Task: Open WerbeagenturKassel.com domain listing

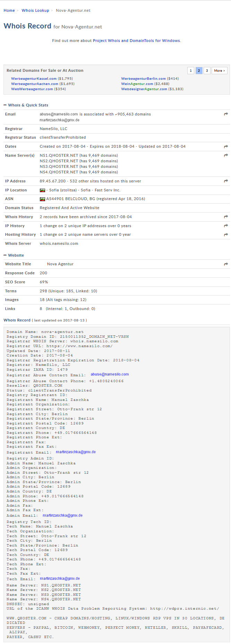Action: click(34, 79)
